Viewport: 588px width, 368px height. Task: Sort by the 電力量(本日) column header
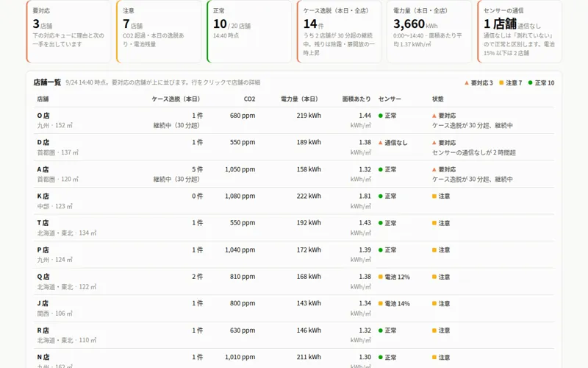301,99
